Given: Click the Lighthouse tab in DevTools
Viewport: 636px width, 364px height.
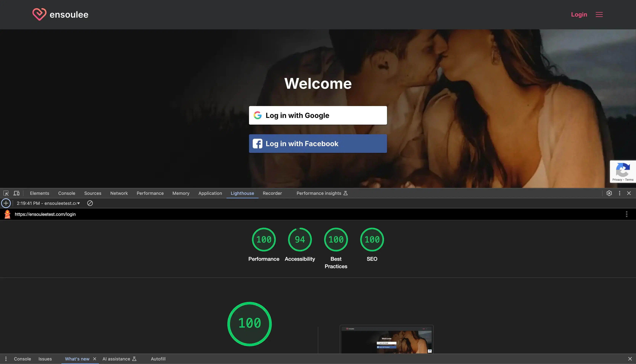Looking at the screenshot, I should (242, 193).
